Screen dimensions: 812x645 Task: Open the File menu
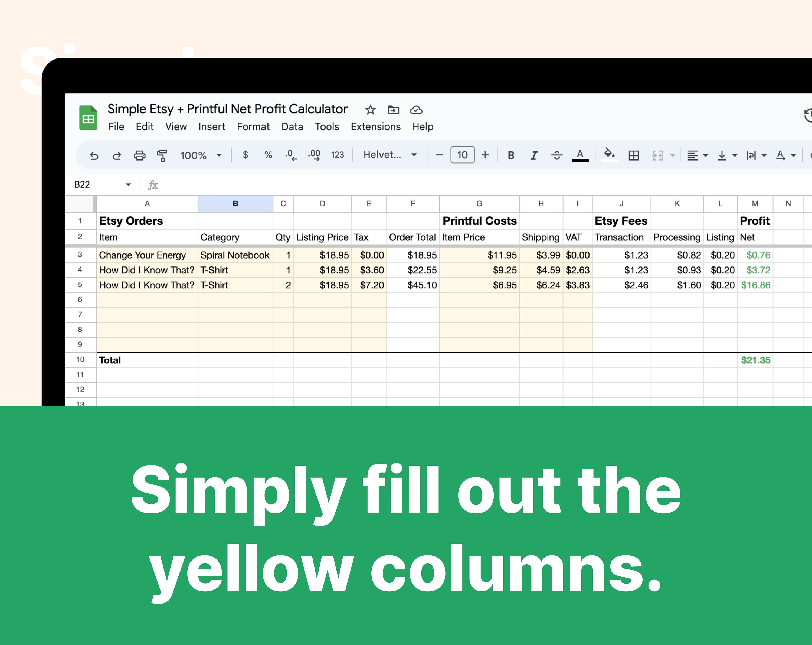pos(116,126)
